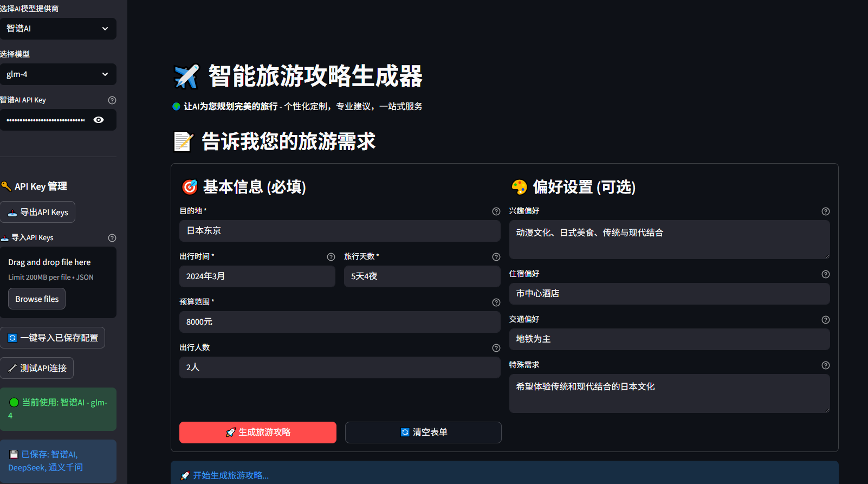Click the resize handle of 兴趣偏好 text area
Screen dimensions: 868x484
(x=827, y=256)
